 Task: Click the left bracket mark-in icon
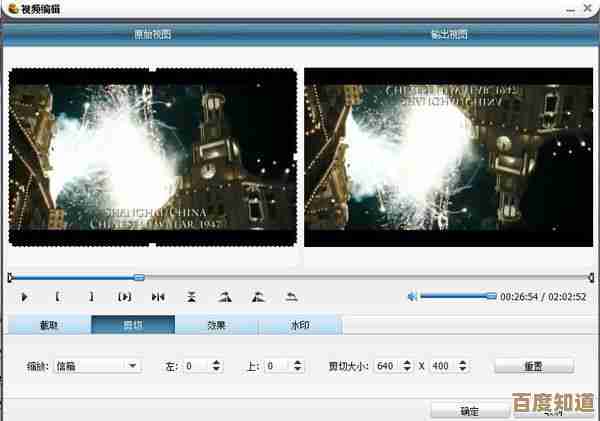(x=57, y=297)
